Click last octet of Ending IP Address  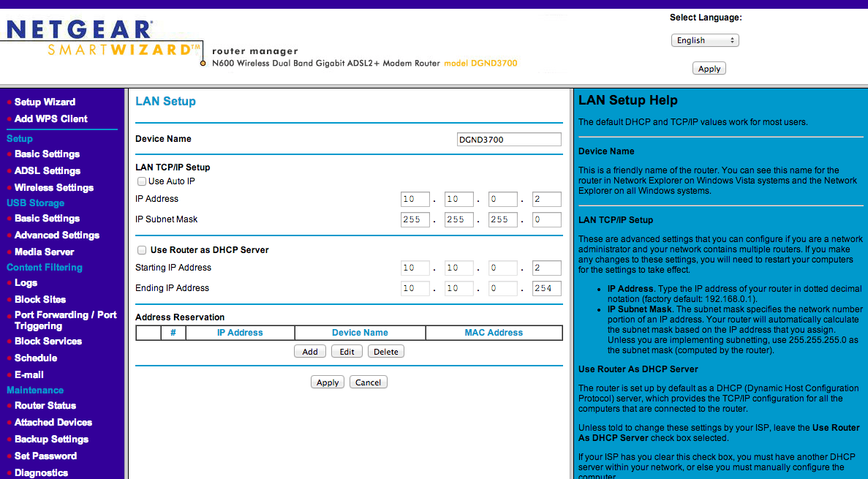[x=546, y=288]
